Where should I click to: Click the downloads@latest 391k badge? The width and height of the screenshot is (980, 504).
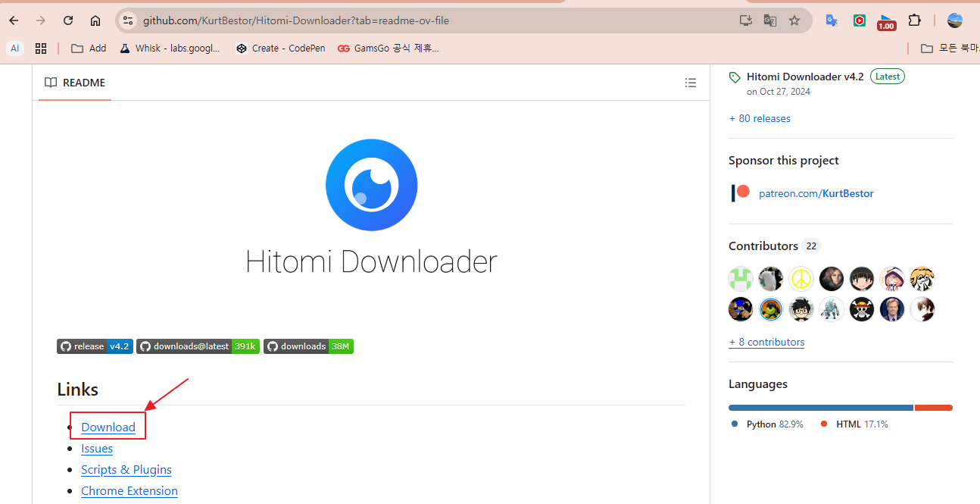198,346
